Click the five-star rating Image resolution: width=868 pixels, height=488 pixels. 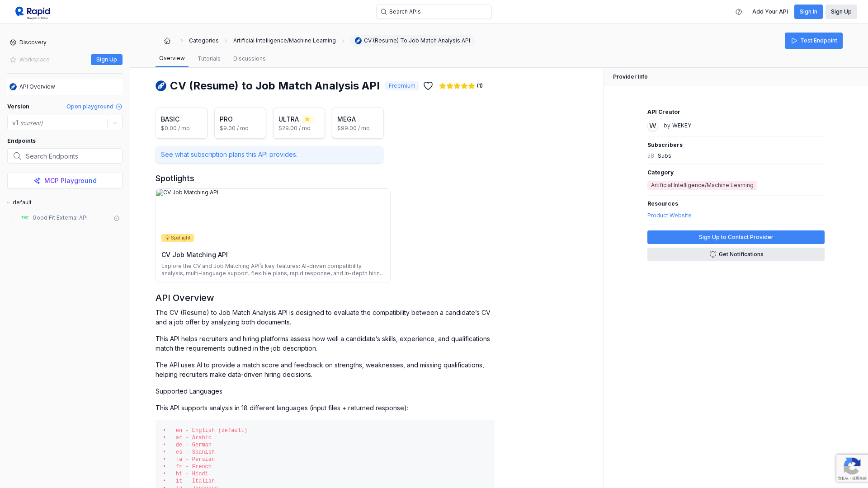(x=457, y=86)
